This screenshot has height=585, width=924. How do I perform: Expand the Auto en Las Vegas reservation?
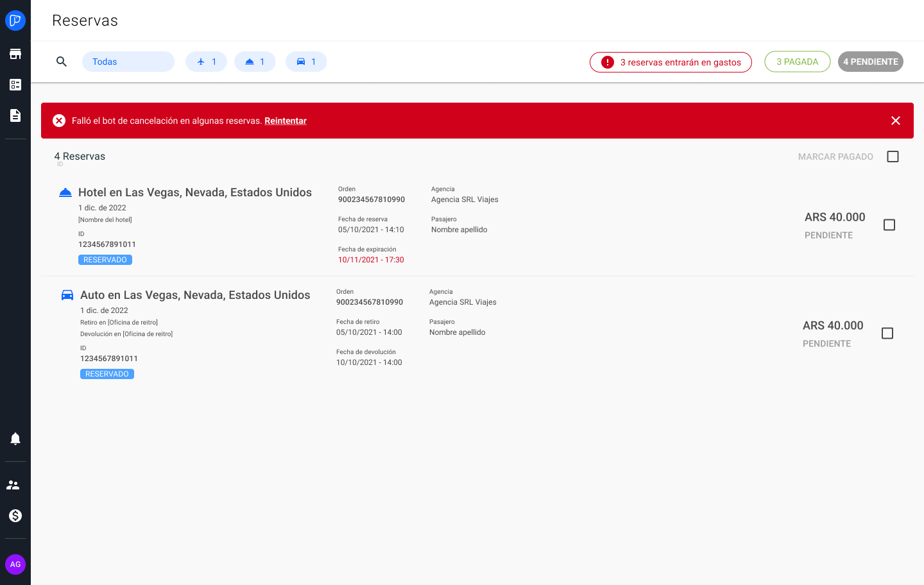click(x=194, y=294)
